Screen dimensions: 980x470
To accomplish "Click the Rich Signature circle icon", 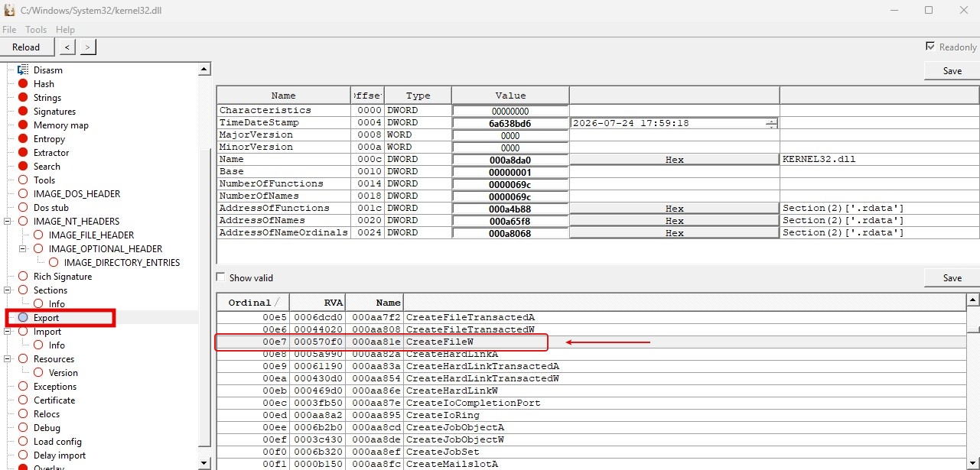I will 23,277.
